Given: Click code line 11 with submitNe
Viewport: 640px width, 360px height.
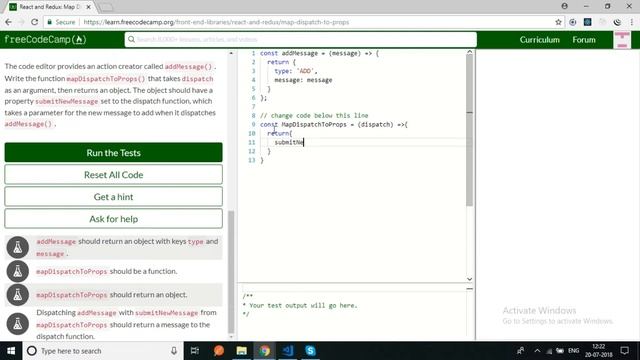Looking at the screenshot, I should [x=289, y=142].
